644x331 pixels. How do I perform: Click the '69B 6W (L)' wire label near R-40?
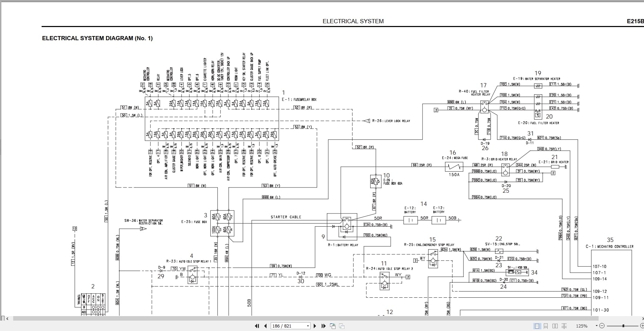pos(457,102)
